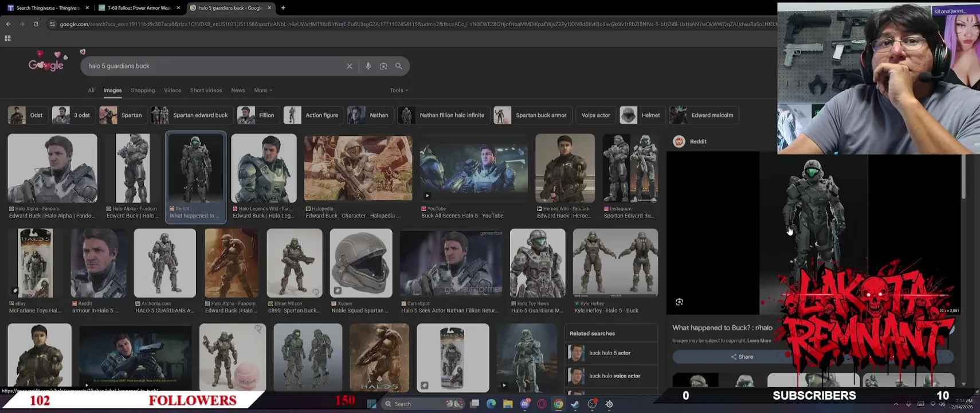Filter images by Fillion chip
The image size is (980, 413).
click(x=258, y=115)
